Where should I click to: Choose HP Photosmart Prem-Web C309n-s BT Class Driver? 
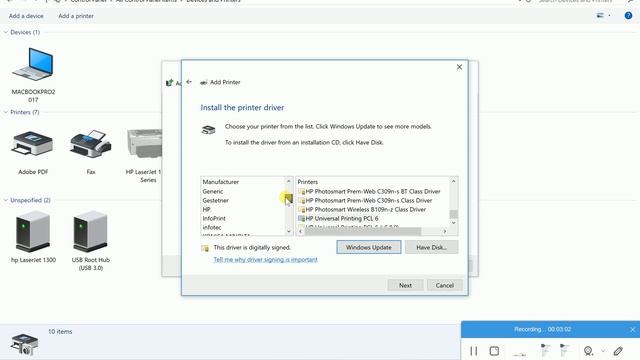(369, 191)
